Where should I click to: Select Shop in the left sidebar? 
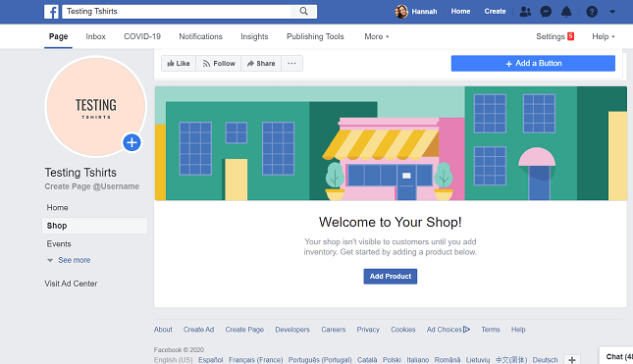point(94,226)
